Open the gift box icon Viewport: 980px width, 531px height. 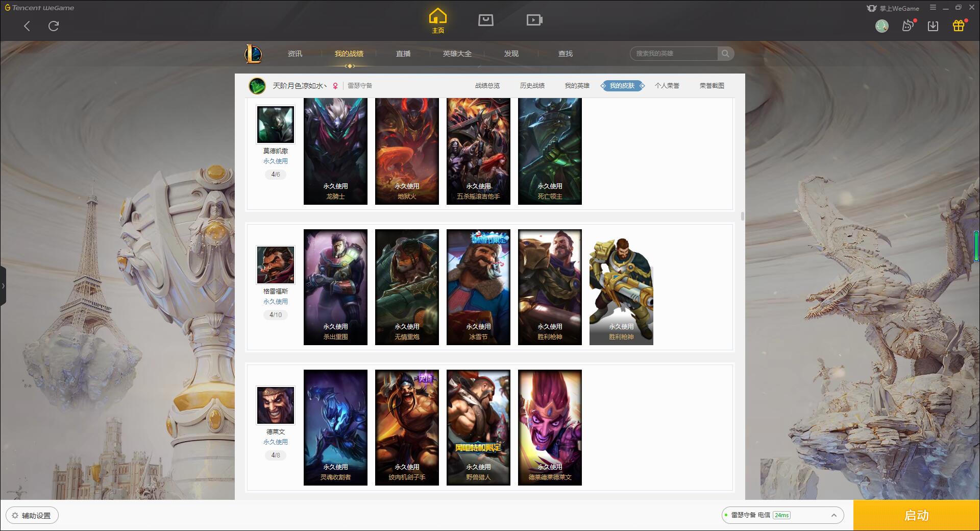(959, 26)
